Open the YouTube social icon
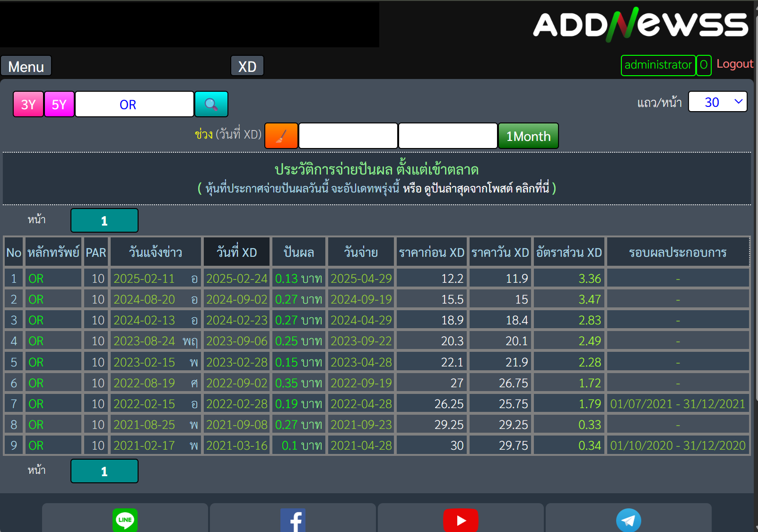Image resolution: width=758 pixels, height=532 pixels. [x=461, y=520]
